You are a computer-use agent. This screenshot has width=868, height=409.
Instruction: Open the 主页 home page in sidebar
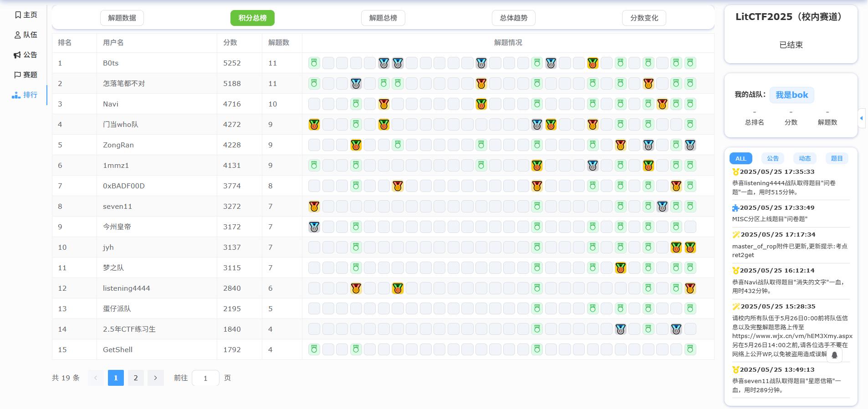pos(26,15)
